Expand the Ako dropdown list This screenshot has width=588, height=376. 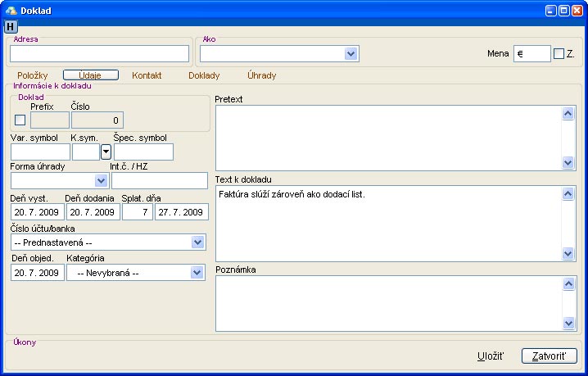pyautogui.click(x=351, y=53)
